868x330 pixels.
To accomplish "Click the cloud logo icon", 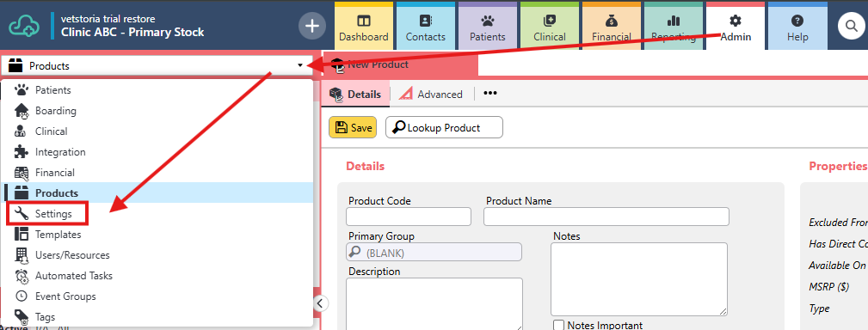I will [x=25, y=26].
